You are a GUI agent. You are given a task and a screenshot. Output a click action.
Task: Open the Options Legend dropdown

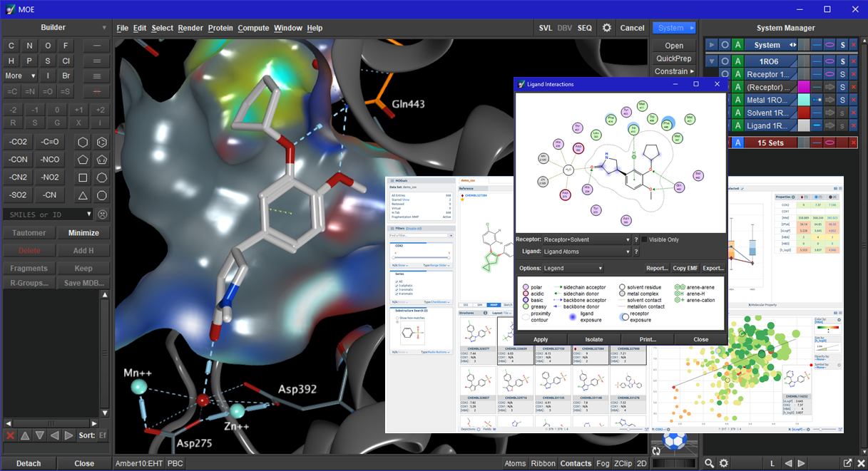pyautogui.click(x=573, y=268)
